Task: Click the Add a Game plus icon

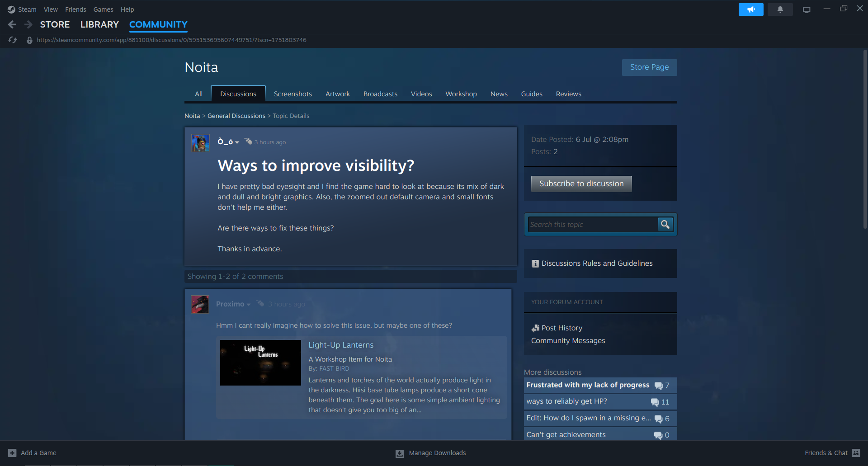Action: click(x=12, y=453)
